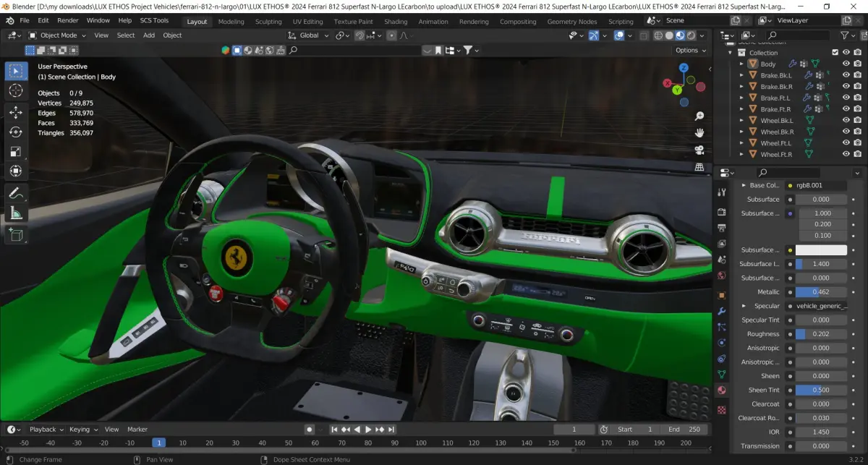Switch to Solid viewport shading
Viewport: 868px width, 465px height.
pos(669,35)
